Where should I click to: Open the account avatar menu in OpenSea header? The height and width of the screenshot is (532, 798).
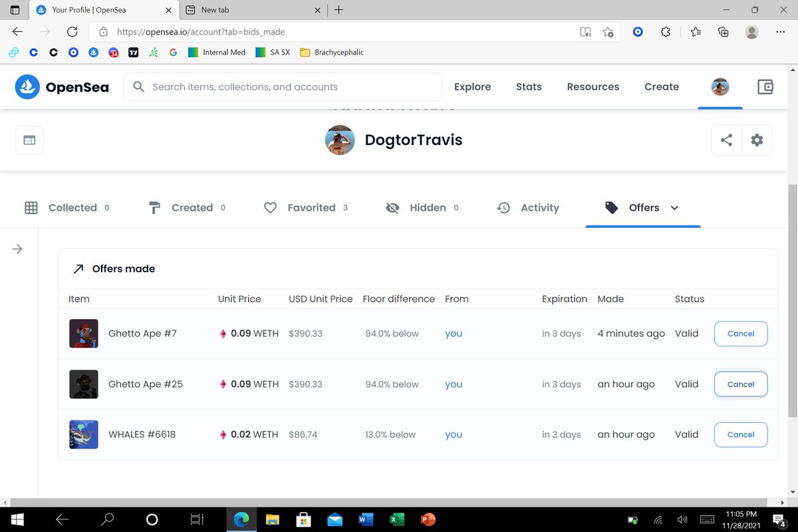click(720, 86)
